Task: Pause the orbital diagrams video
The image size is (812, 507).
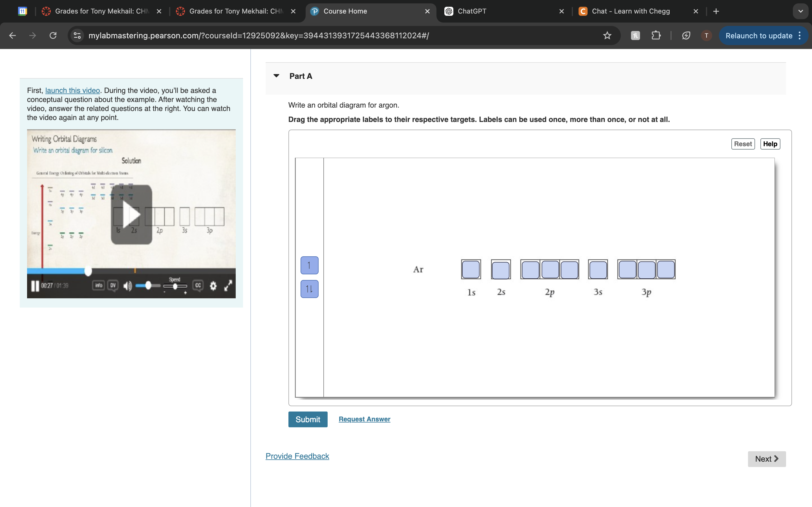Action: click(x=35, y=286)
